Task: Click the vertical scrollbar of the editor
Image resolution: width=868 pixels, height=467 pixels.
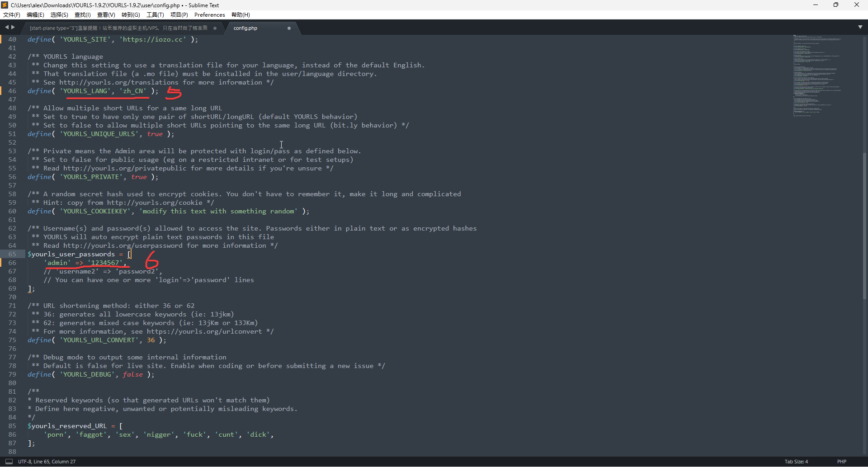Action: click(x=864, y=226)
